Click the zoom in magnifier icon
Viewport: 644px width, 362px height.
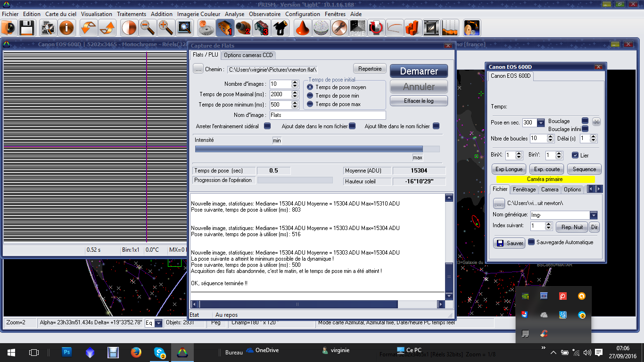[165, 28]
